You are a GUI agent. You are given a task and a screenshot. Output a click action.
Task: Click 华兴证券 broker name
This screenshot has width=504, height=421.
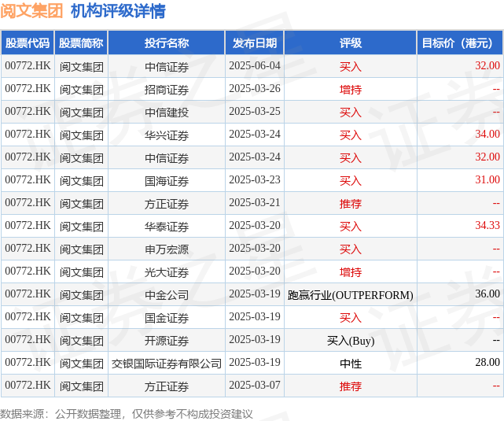[167, 135]
